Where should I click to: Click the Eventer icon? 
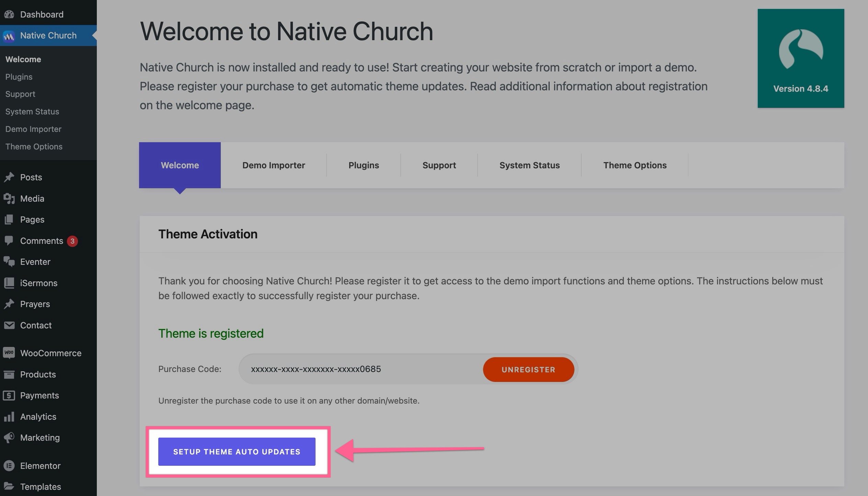9,262
